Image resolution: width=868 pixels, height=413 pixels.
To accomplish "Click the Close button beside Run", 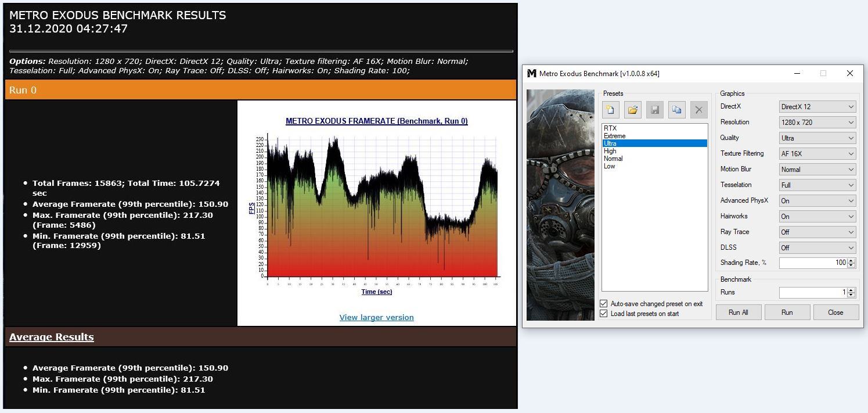I will (835, 313).
